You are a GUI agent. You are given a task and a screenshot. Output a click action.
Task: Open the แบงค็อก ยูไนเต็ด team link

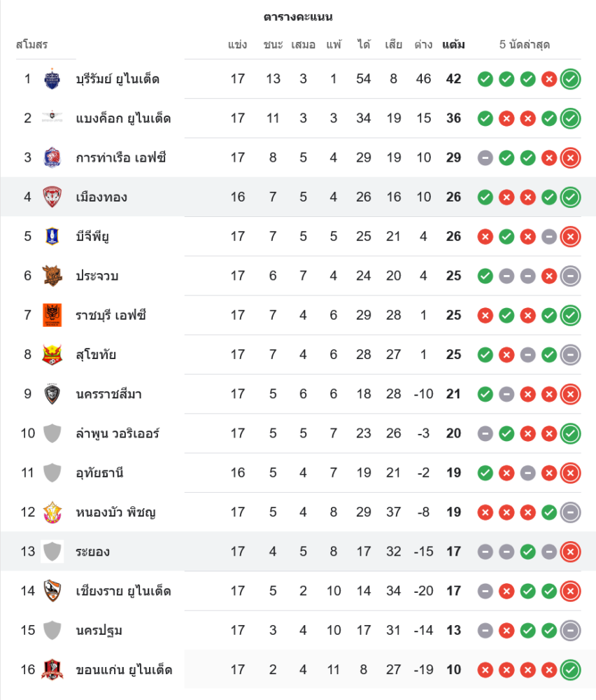click(123, 118)
